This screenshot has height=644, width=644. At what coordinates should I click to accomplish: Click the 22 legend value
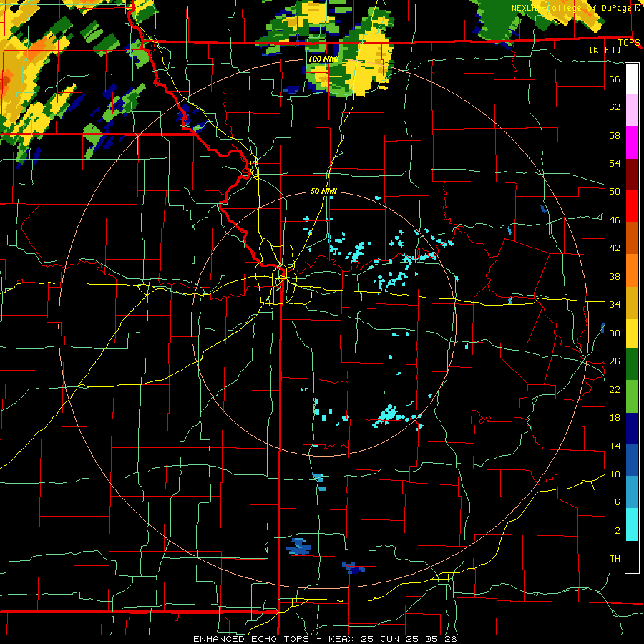(x=615, y=389)
